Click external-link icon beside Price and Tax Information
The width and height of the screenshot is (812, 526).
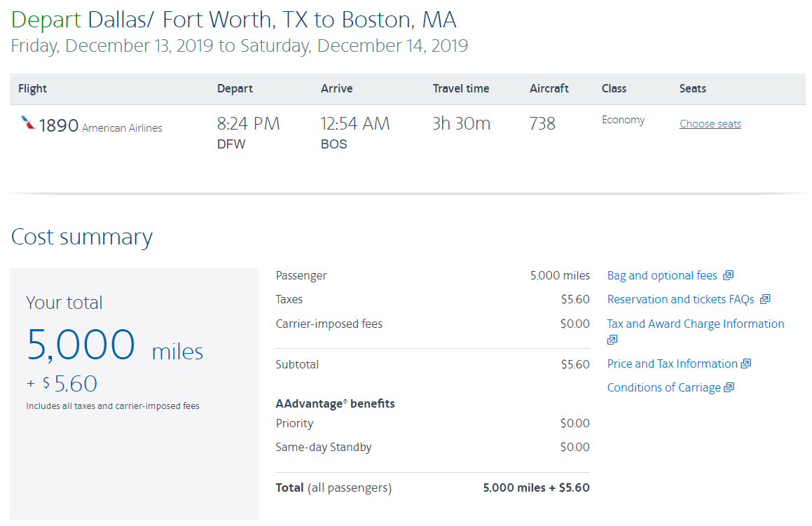click(x=746, y=364)
